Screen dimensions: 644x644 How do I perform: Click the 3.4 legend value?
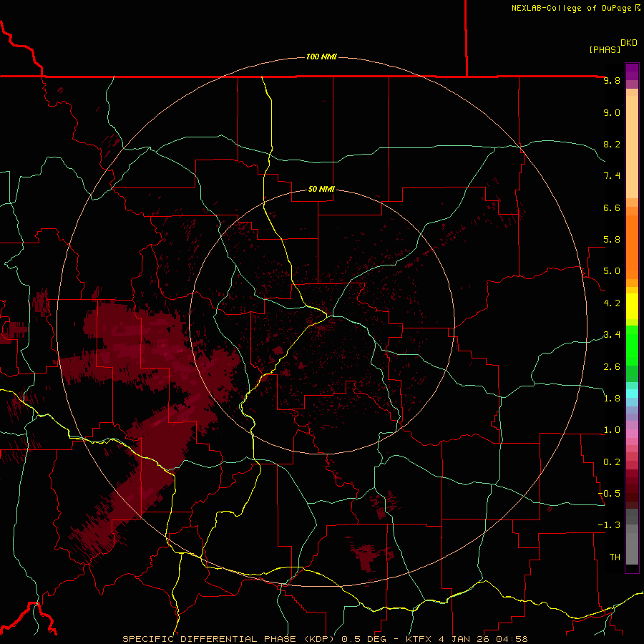pyautogui.click(x=612, y=335)
